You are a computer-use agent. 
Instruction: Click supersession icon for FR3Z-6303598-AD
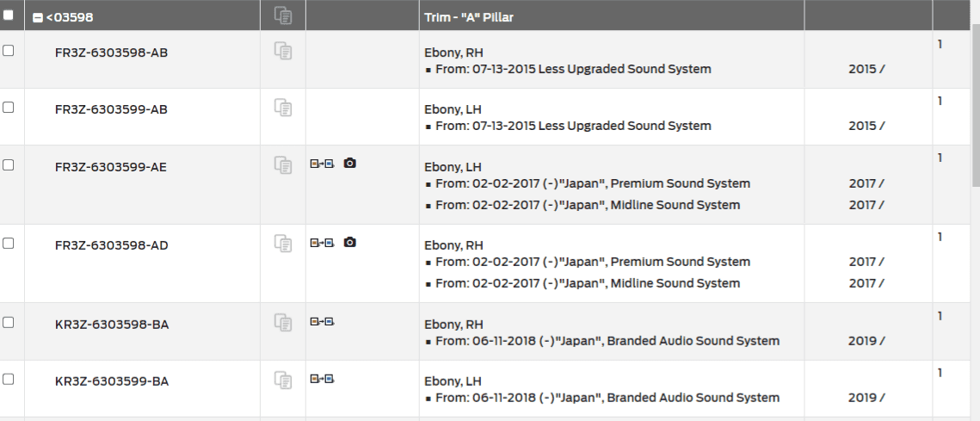(x=323, y=242)
